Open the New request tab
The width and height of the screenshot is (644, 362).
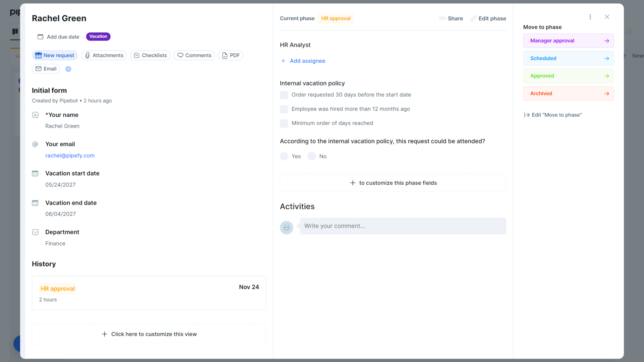point(55,55)
